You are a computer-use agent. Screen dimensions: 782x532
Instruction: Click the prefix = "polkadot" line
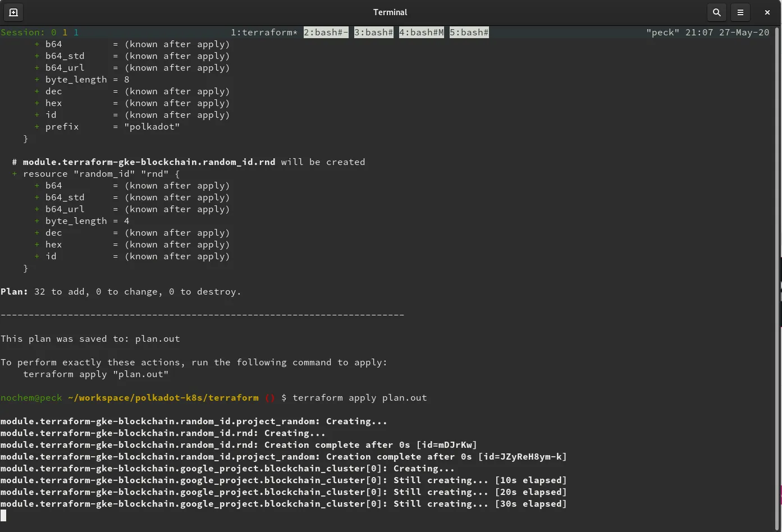coord(107,127)
